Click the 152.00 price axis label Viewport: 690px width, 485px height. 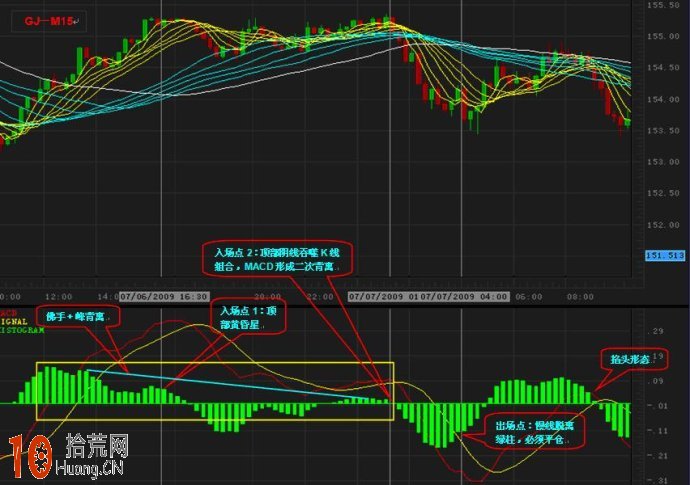coord(663,225)
